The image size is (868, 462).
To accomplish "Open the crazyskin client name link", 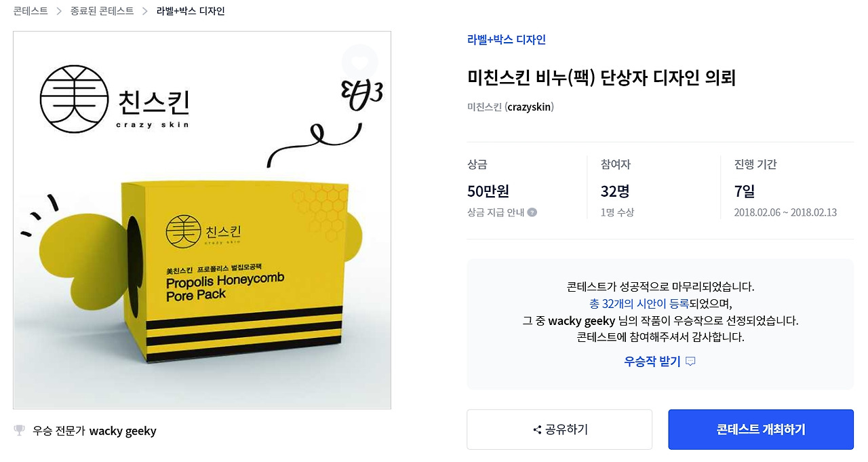I will point(529,107).
